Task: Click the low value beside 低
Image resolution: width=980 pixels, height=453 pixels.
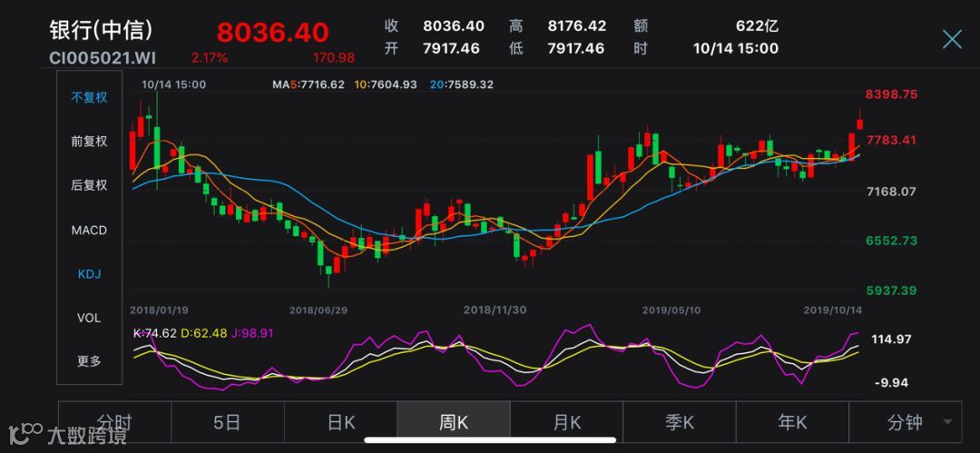Action: pos(575,48)
